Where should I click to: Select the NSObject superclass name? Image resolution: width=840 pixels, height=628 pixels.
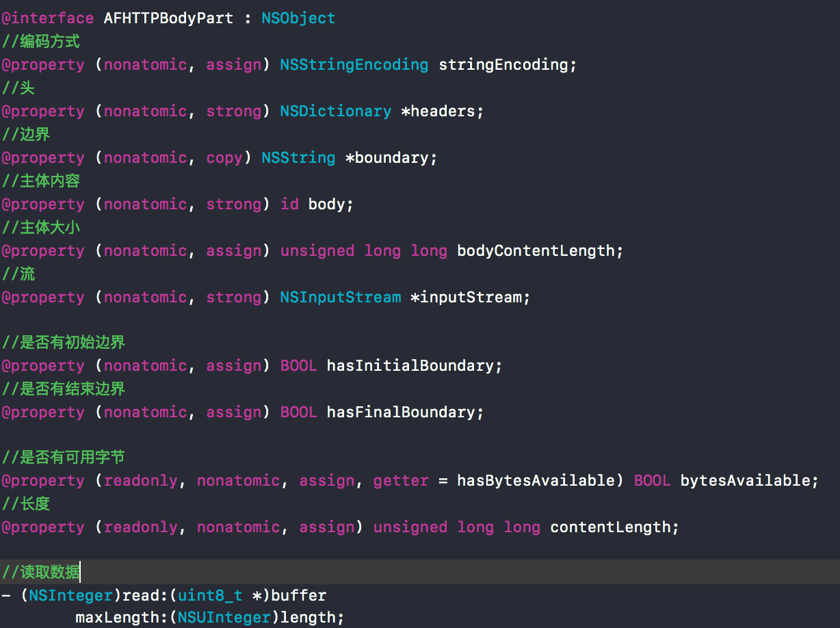pyautogui.click(x=298, y=18)
